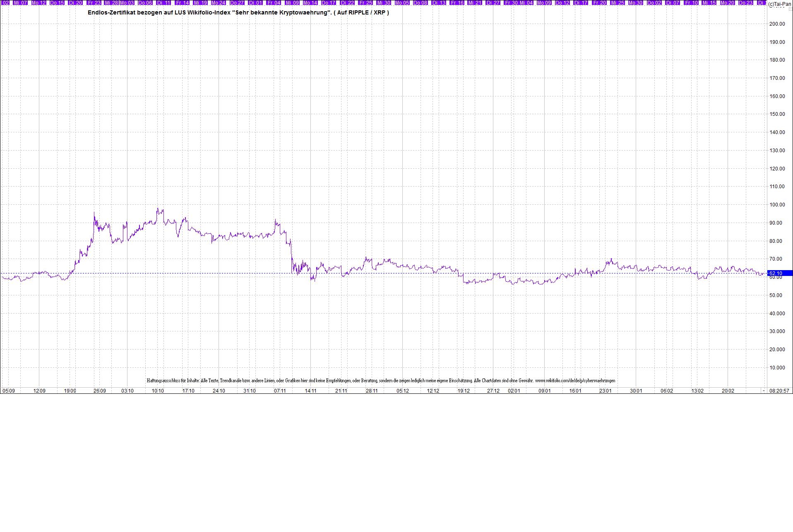Select the 16.01 date on the bottom axis
793x532 pixels.
point(575,391)
